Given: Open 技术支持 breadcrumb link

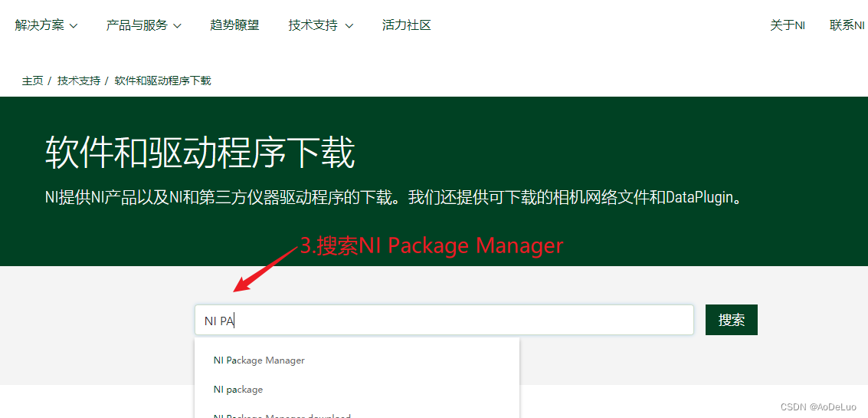Looking at the screenshot, I should pyautogui.click(x=79, y=81).
